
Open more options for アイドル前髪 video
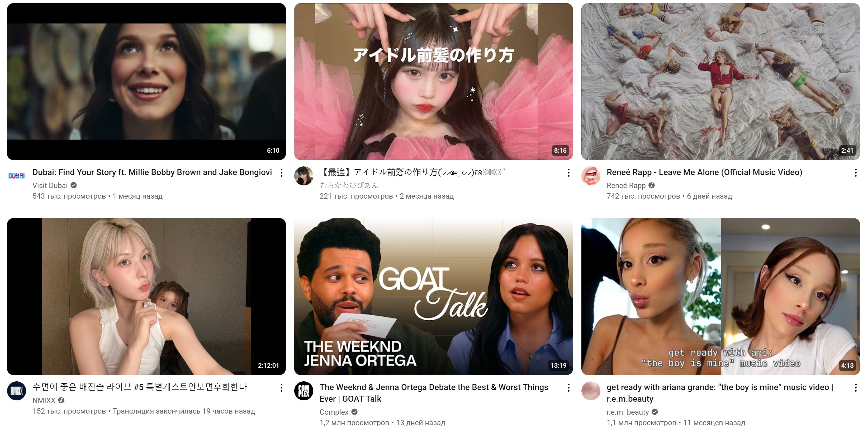[568, 173]
